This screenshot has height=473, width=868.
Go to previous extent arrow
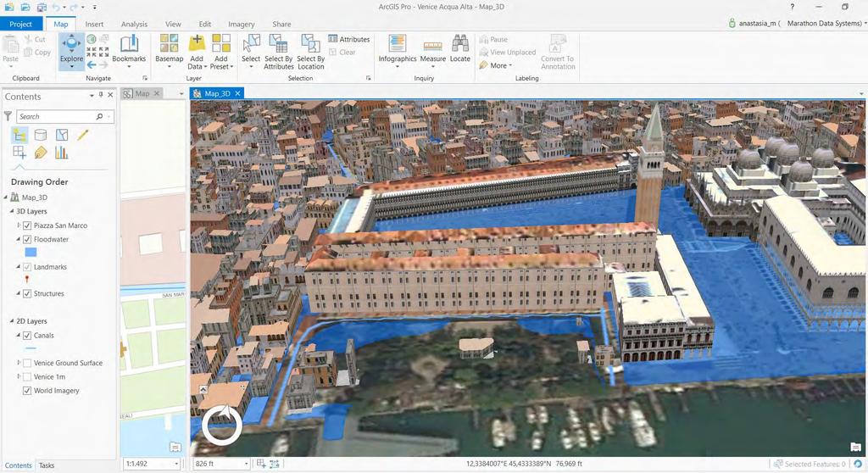pyautogui.click(x=92, y=64)
